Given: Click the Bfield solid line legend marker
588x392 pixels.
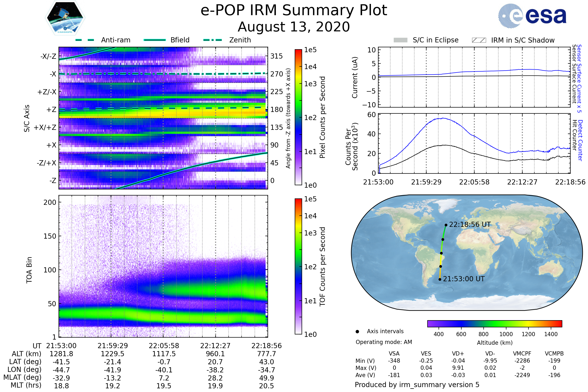Looking at the screenshot, I should [x=155, y=40].
